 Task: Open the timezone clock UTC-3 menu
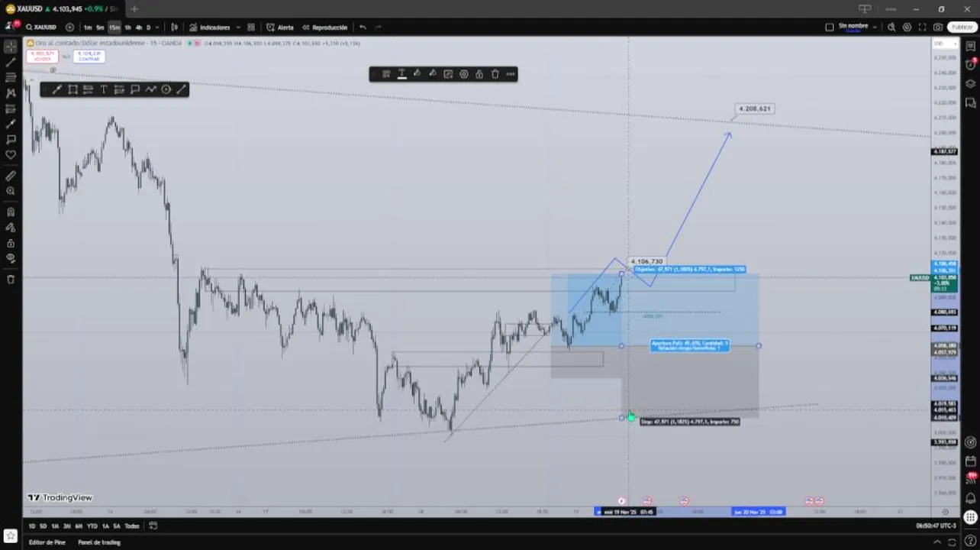coord(935,526)
